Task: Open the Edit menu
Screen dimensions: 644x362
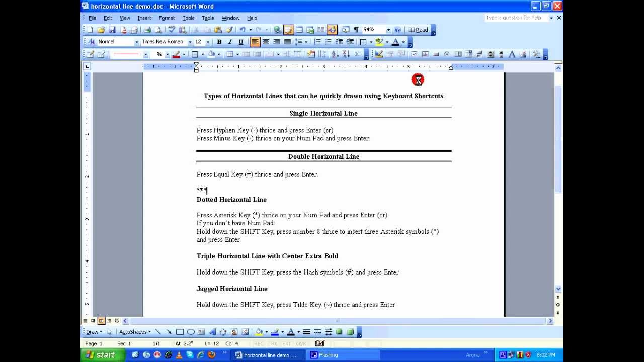Action: pos(108,18)
